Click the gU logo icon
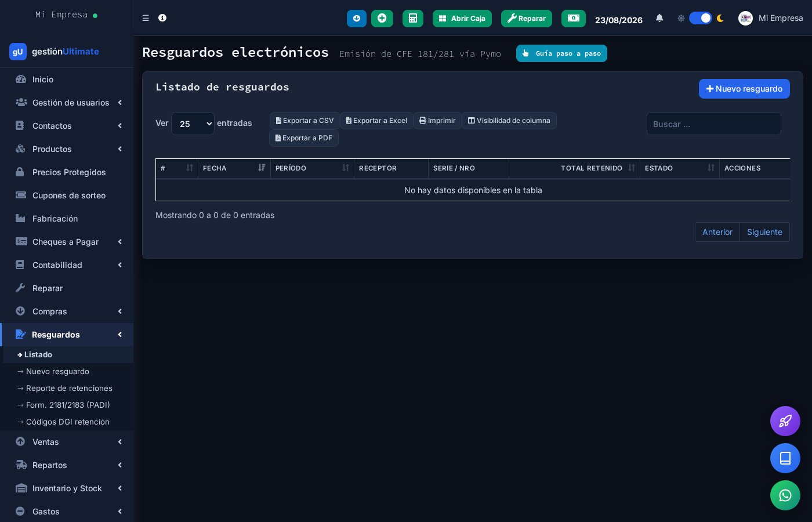The image size is (812, 522). [18, 52]
